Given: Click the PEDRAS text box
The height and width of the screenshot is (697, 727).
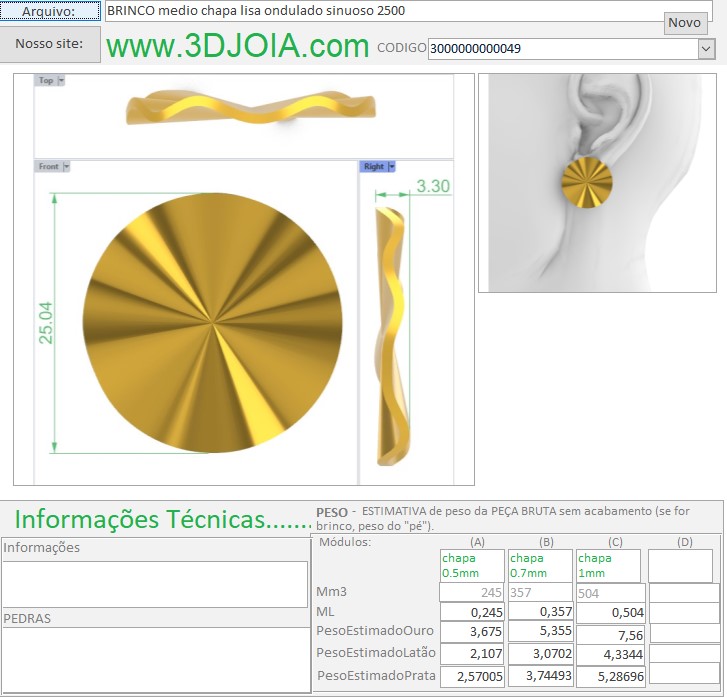Looking at the screenshot, I should [x=155, y=658].
